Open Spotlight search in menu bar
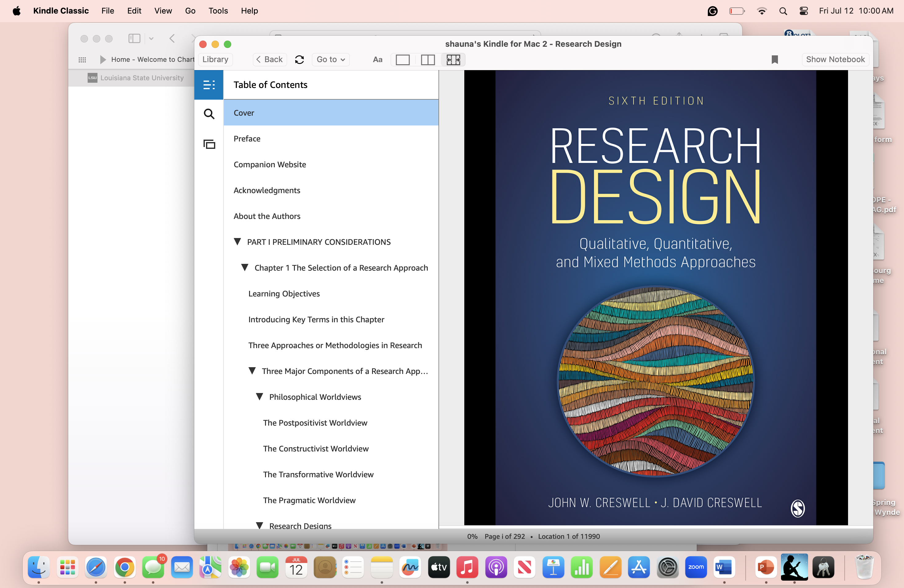Image resolution: width=904 pixels, height=588 pixels. (783, 11)
